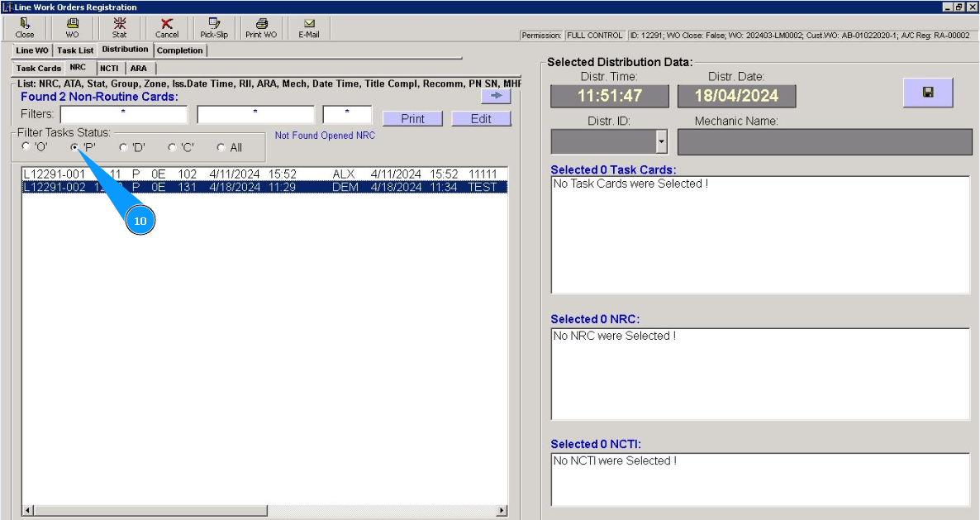Expand the Distr. ID dropdown arrow
980x520 pixels.
661,142
